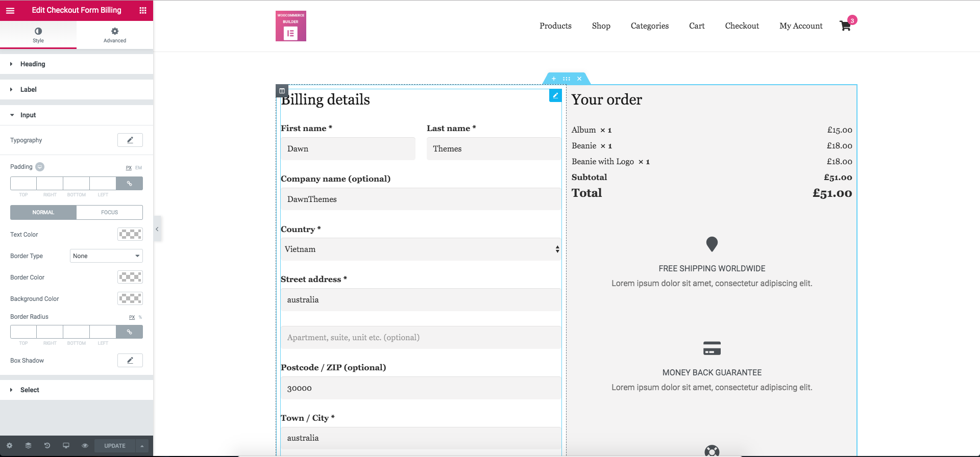The width and height of the screenshot is (980, 457).
Task: Click the Your order heading
Action: pos(607,99)
